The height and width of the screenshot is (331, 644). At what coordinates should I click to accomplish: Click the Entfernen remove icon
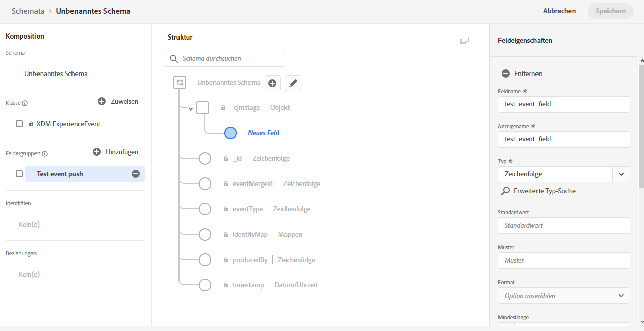pos(505,73)
